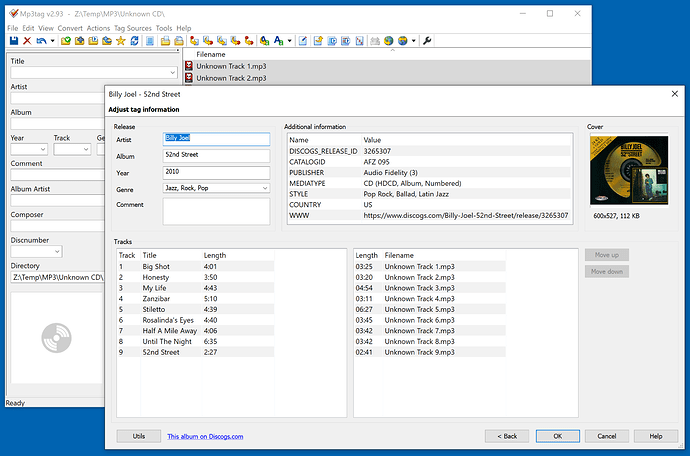Click the file icon of Unknown Track 2.mp3

tap(189, 78)
